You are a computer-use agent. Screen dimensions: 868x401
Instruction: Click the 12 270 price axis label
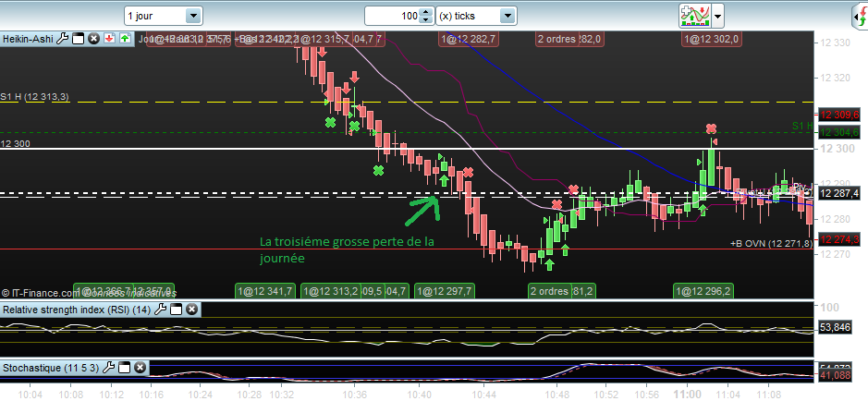pos(834,255)
